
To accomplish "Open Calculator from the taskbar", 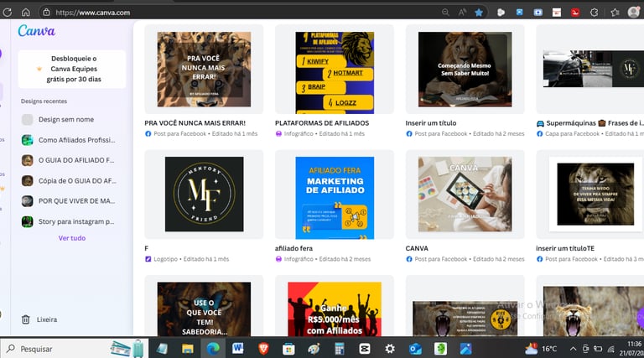I will (x=340, y=349).
